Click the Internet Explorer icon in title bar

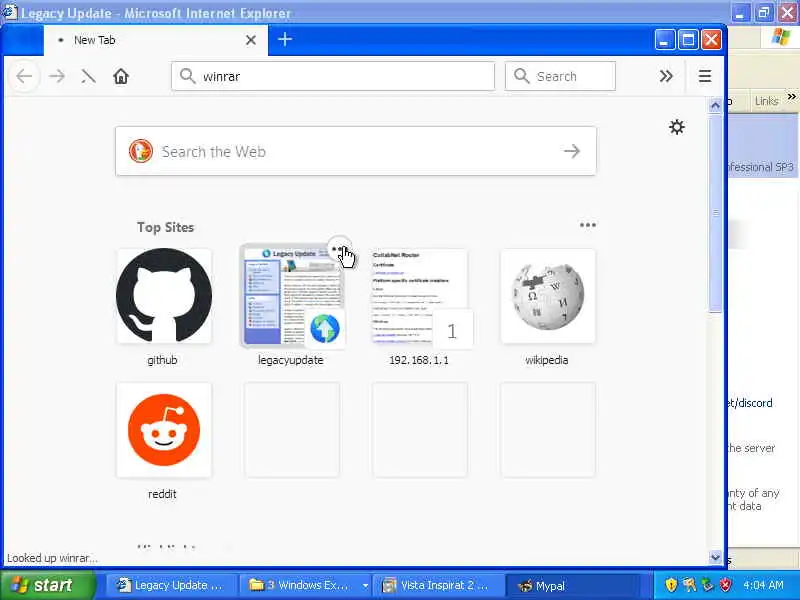(9, 12)
